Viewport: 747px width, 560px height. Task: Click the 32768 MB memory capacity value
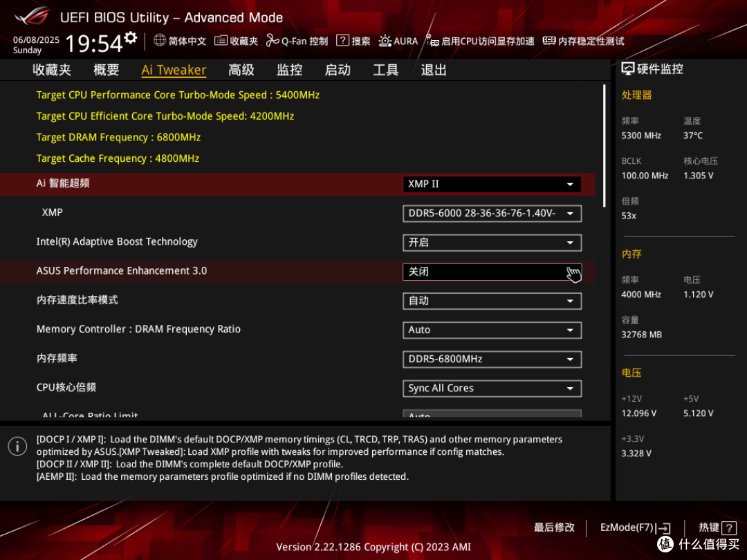[641, 335]
